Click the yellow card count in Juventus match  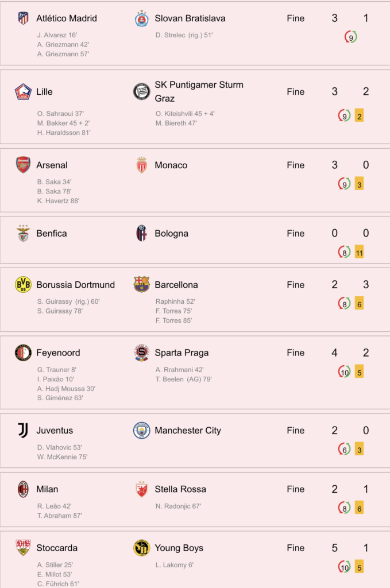click(359, 449)
